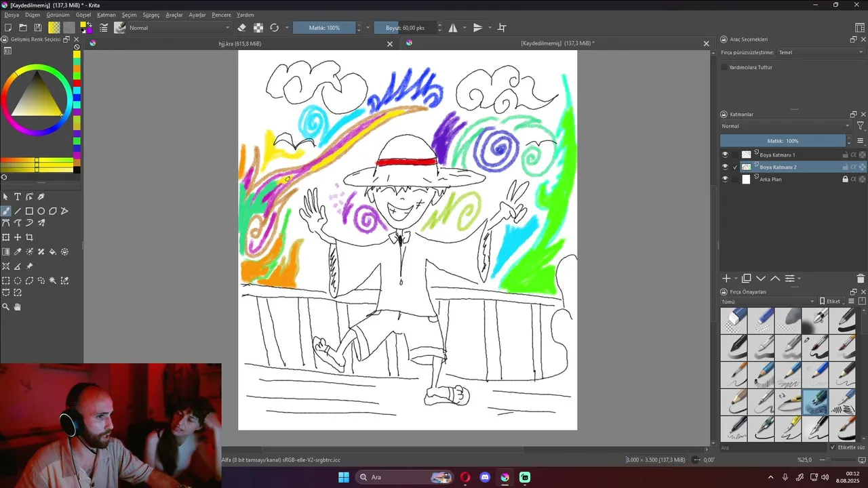Move layer down with the down arrow
Viewport: 868px width, 488px height.
pyautogui.click(x=761, y=279)
